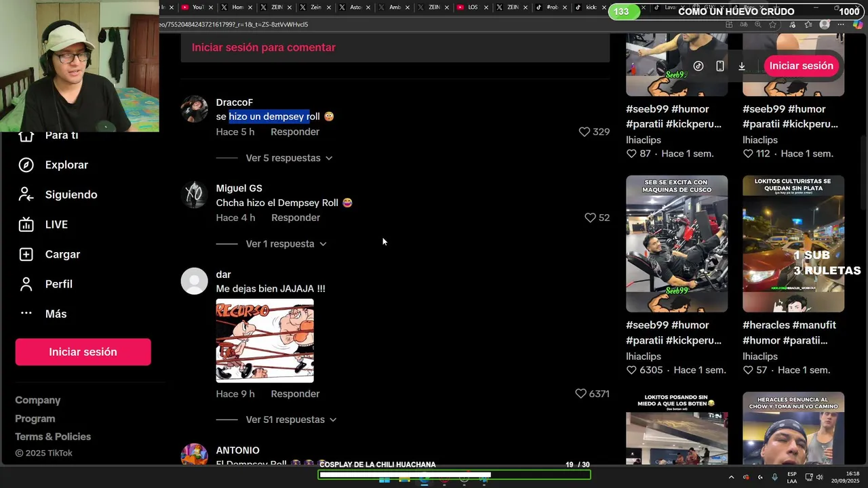
Task: Open the Más menu label
Action: coord(56,314)
